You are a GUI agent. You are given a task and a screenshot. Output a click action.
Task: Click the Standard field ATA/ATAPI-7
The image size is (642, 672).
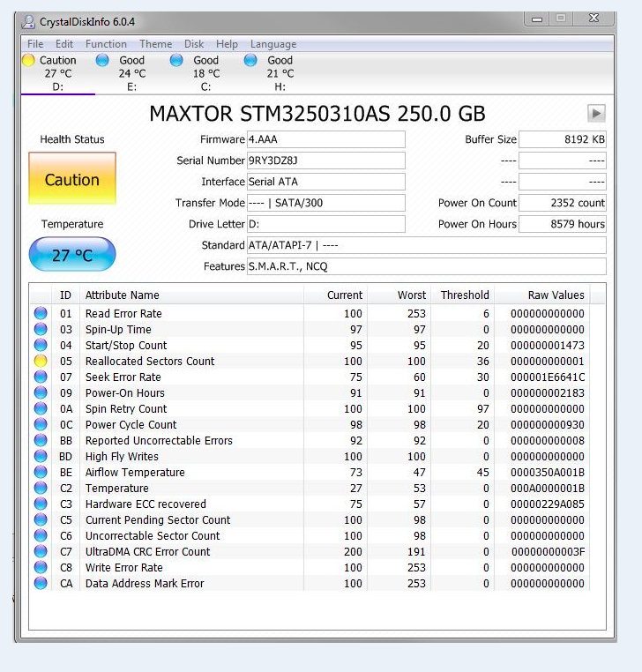coord(427,245)
